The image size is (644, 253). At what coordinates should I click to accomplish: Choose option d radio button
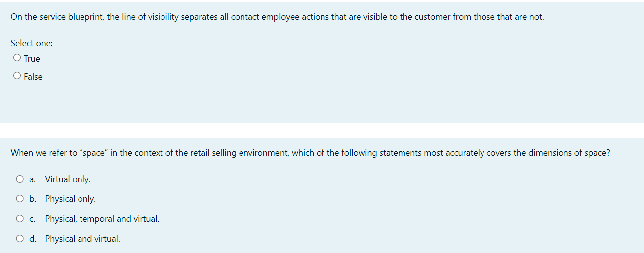pyautogui.click(x=20, y=239)
